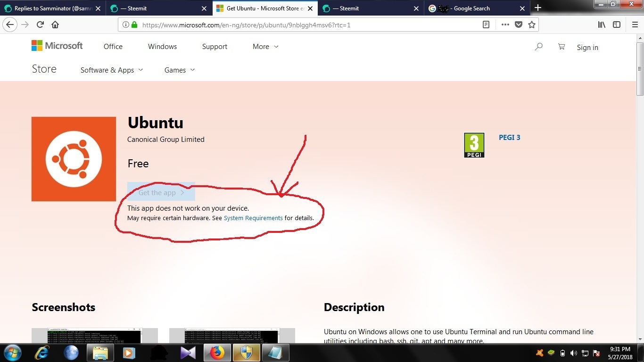The image size is (644, 362).
Task: Click the Sign in link
Action: point(587,47)
